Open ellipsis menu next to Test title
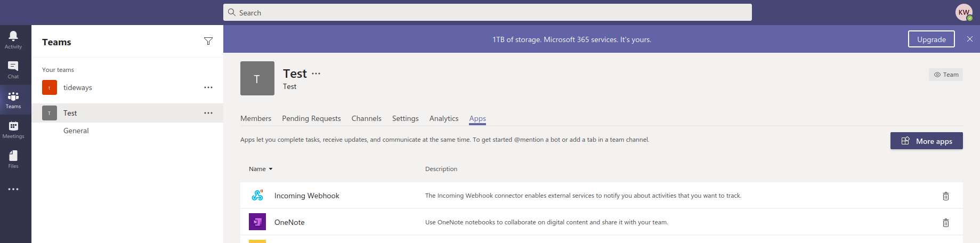This screenshot has width=980, height=243. click(316, 74)
